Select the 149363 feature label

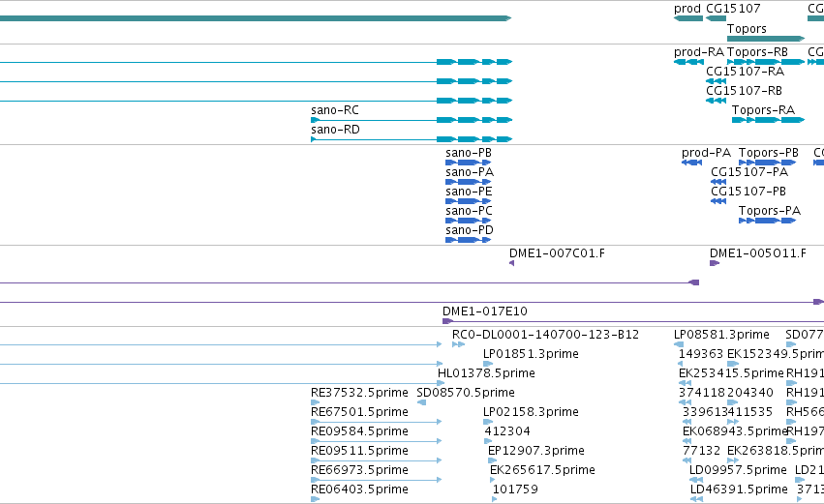coord(701,354)
